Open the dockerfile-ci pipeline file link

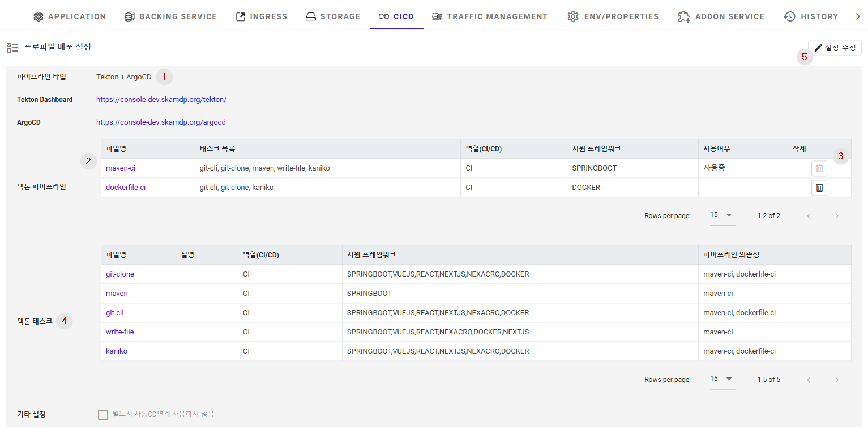click(126, 188)
